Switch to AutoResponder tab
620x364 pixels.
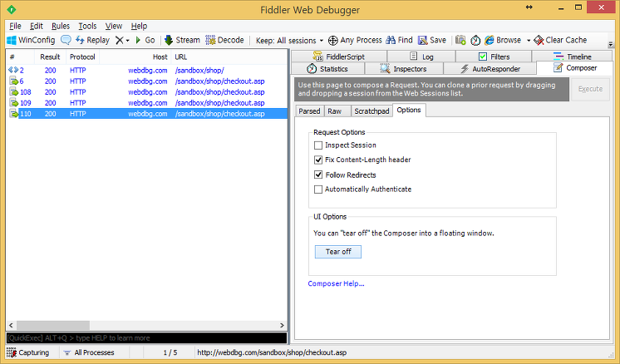[x=490, y=69]
